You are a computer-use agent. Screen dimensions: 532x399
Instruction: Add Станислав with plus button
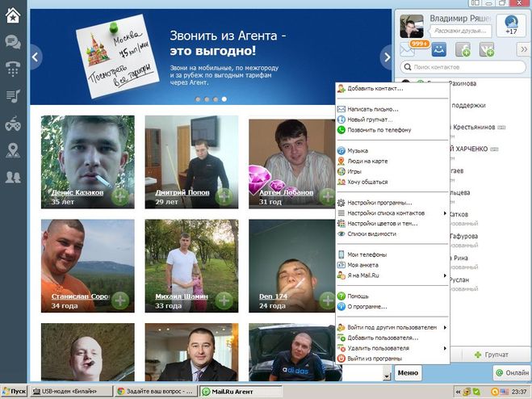[120, 300]
